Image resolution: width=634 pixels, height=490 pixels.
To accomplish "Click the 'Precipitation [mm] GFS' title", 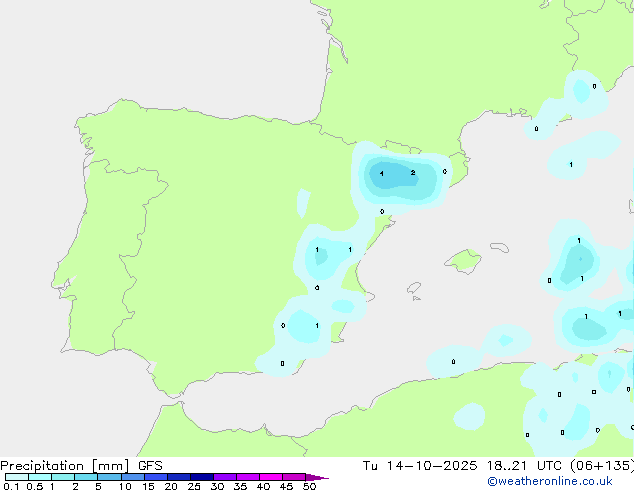I will click(81, 466).
